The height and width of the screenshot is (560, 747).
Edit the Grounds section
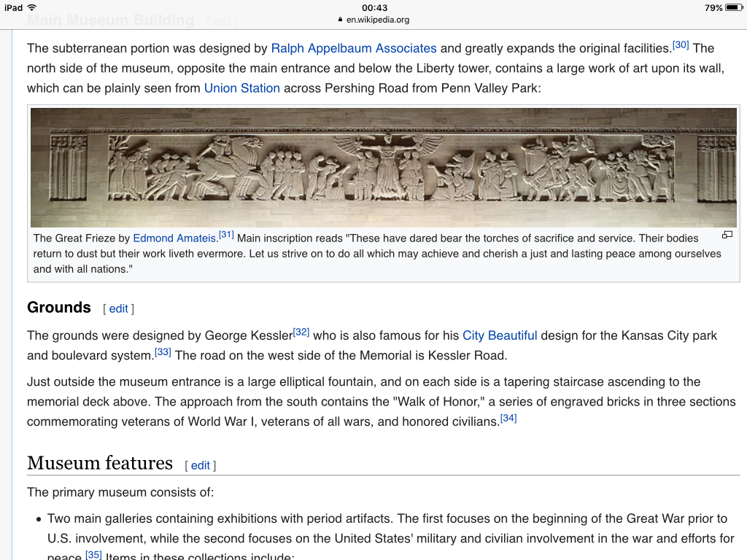(x=119, y=308)
